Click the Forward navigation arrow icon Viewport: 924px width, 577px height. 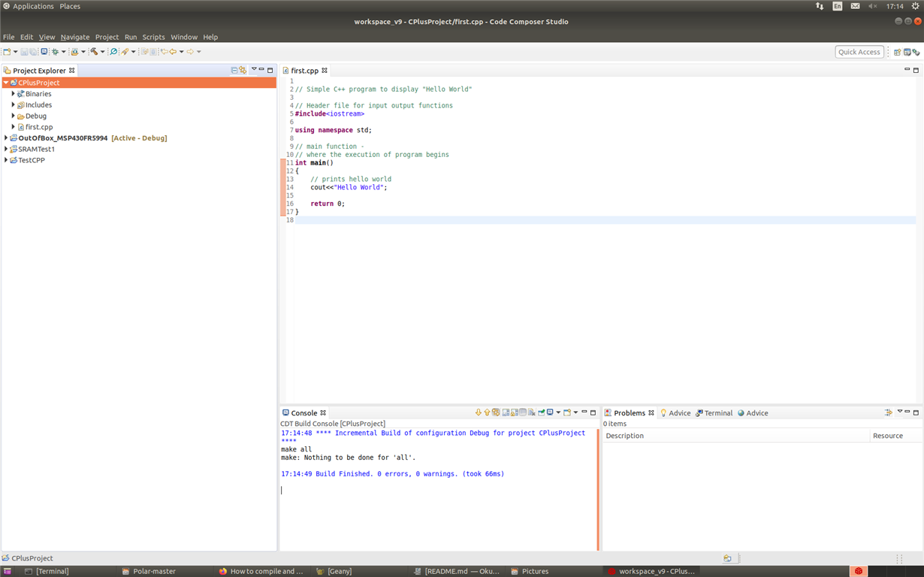[190, 52]
